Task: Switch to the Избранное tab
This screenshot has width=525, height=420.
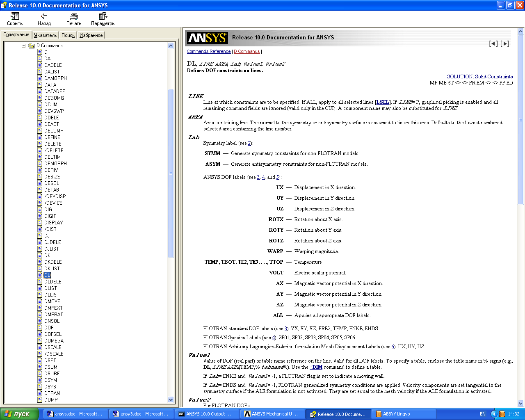Action: pos(91,35)
